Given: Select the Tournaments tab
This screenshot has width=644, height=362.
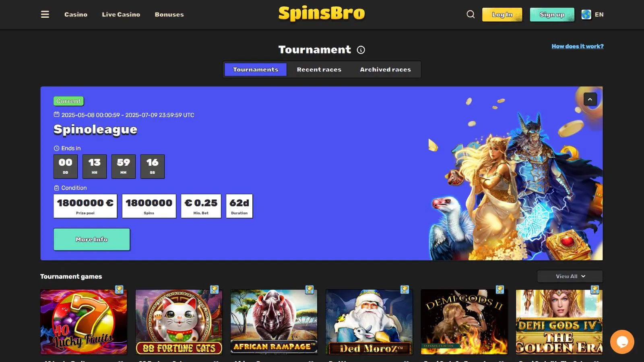Looking at the screenshot, I should click(256, 70).
